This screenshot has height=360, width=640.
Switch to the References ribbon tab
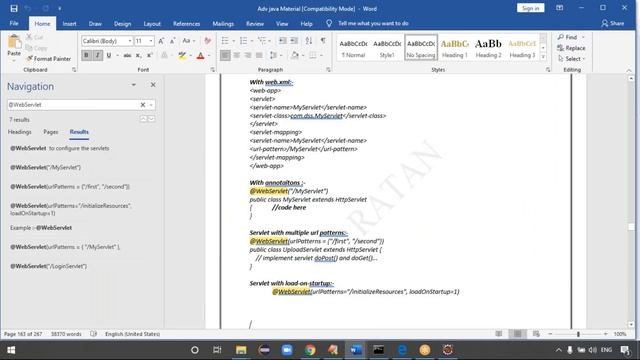point(187,24)
